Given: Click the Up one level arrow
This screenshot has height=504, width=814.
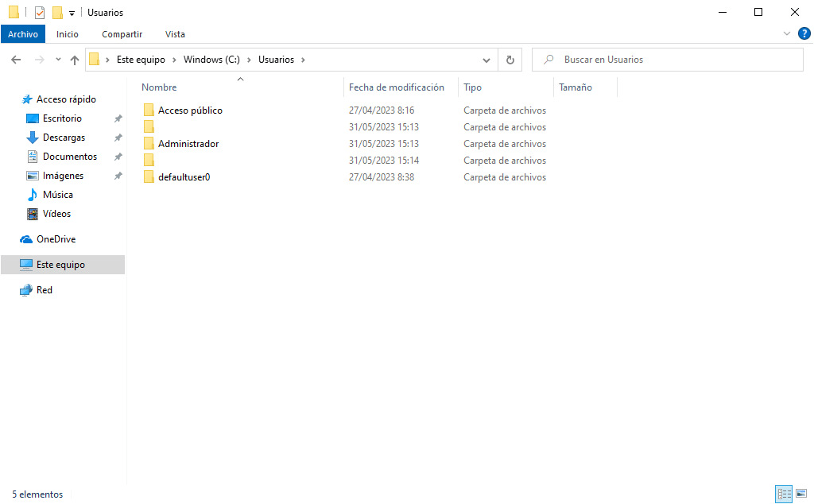Looking at the screenshot, I should [x=75, y=60].
